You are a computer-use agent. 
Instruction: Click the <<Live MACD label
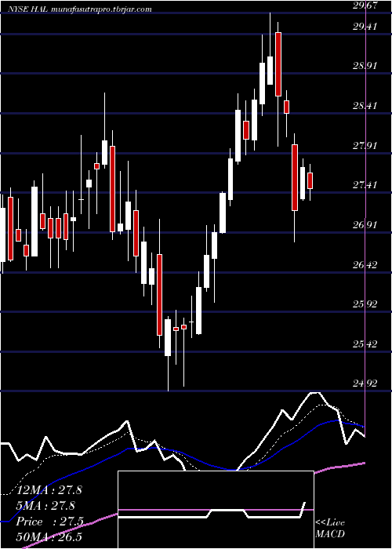330,528
